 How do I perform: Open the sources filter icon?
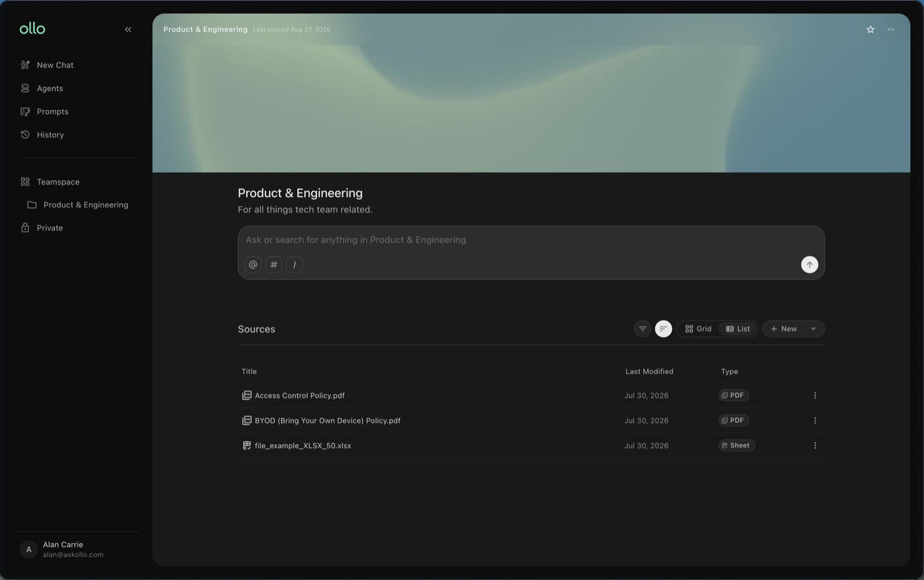643,329
